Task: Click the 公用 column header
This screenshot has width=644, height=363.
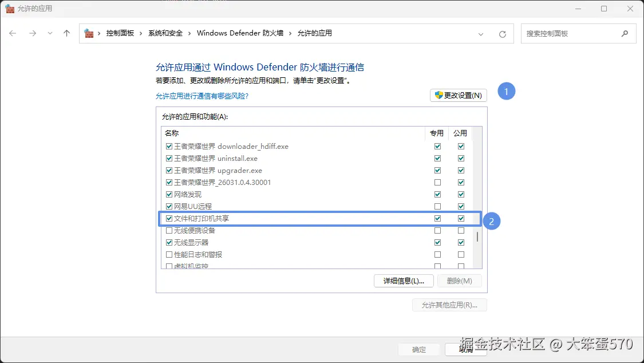Action: (460, 133)
